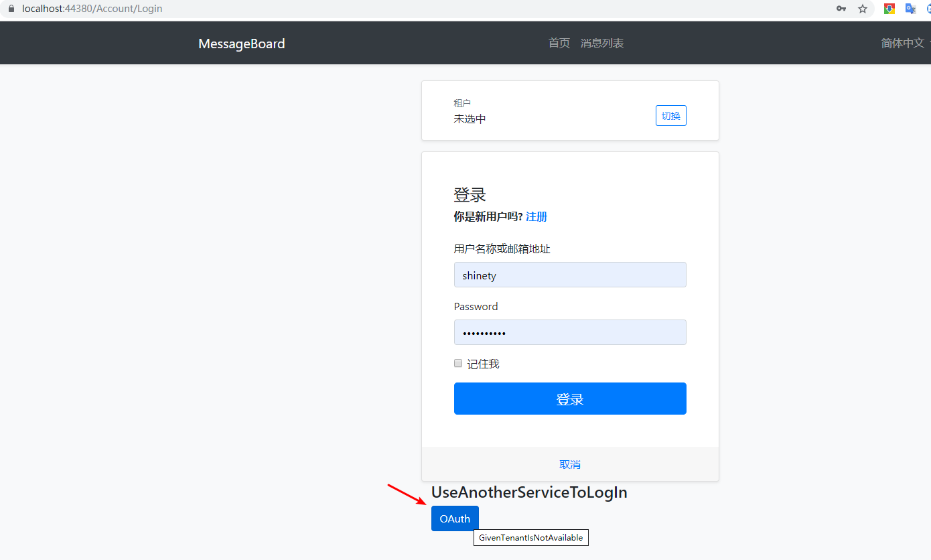Click the lock icon beside the URL
931x560 pixels.
click(11, 9)
